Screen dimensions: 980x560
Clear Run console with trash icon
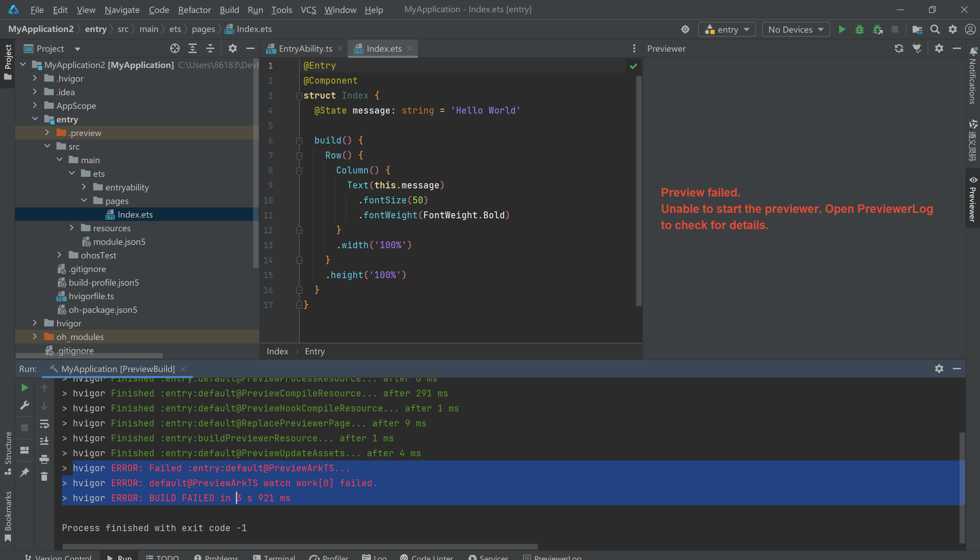[44, 477]
